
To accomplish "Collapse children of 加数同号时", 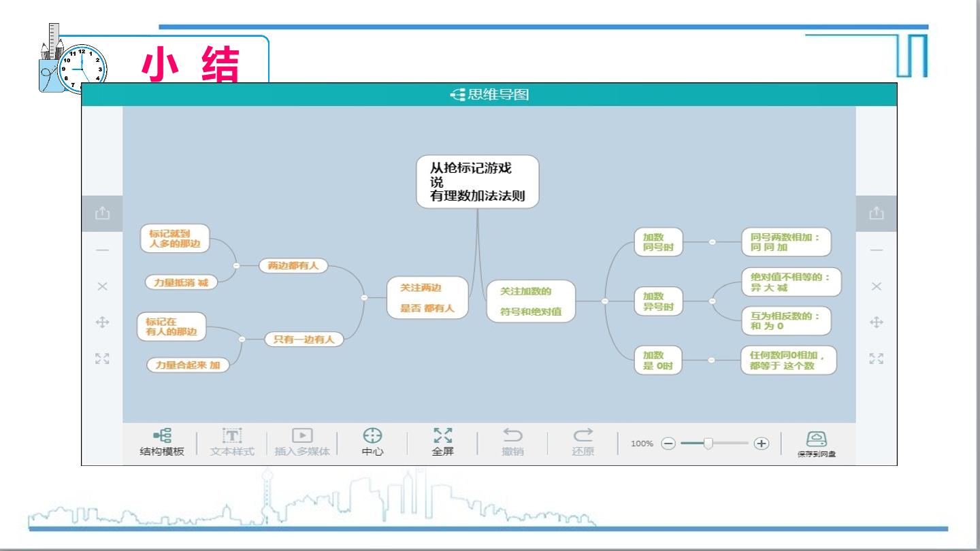I will click(x=712, y=242).
